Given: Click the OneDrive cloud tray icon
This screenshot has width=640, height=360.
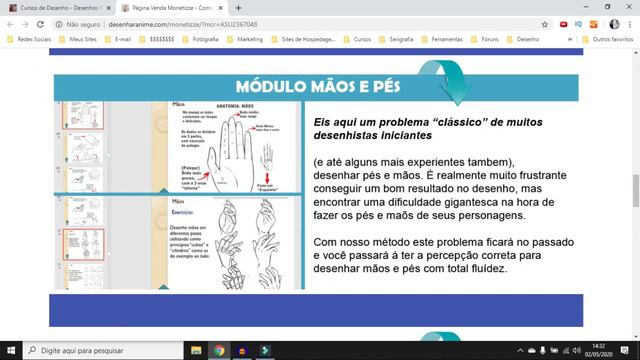Looking at the screenshot, I should click(531, 351).
